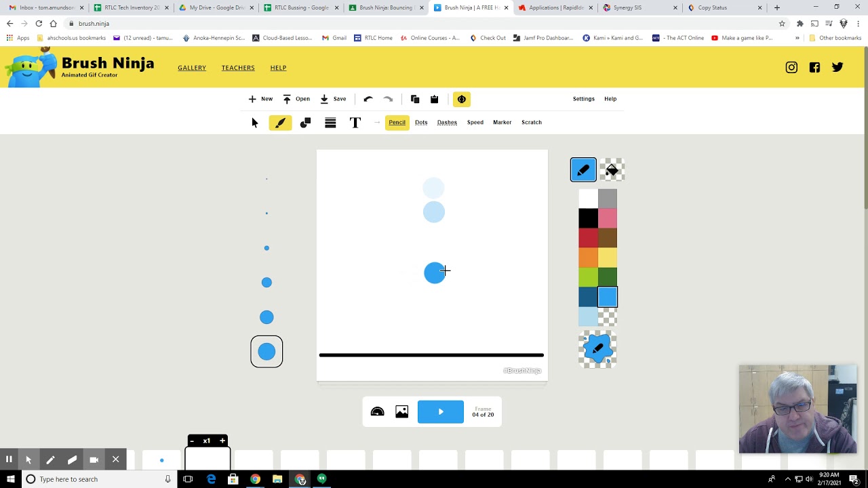Screen dimensions: 868x488
Task: Pick the orange color swatch
Action: 588,258
